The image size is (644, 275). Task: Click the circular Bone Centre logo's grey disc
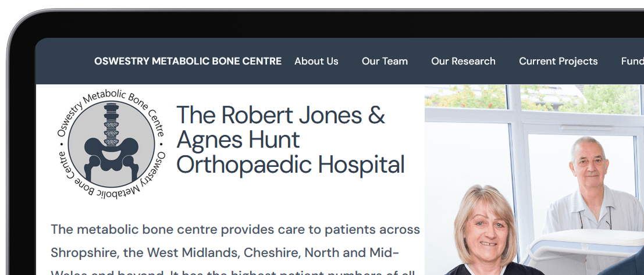click(81, 129)
